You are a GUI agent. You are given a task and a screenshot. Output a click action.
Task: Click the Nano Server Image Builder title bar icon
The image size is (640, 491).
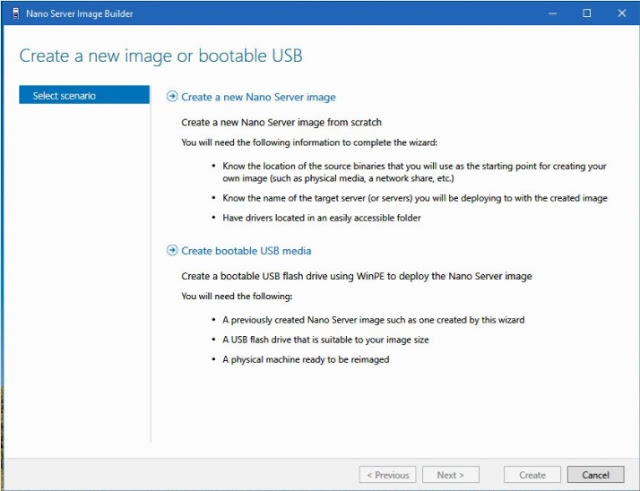click(12, 13)
